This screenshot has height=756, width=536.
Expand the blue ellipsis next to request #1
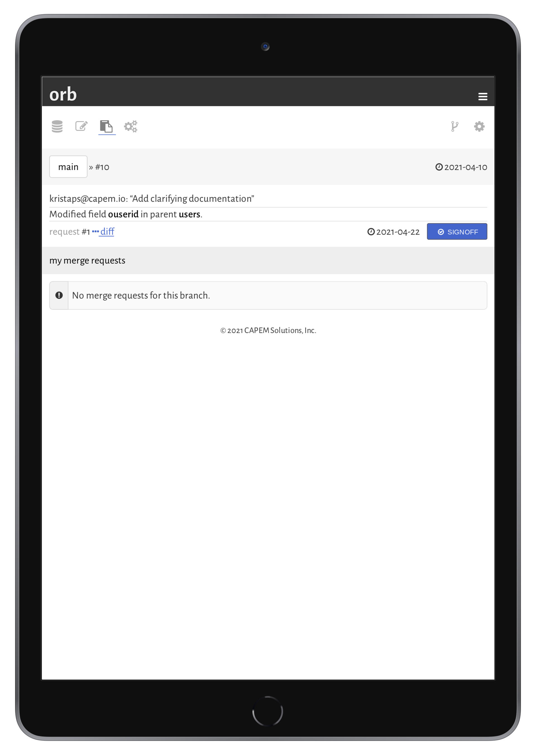[95, 232]
